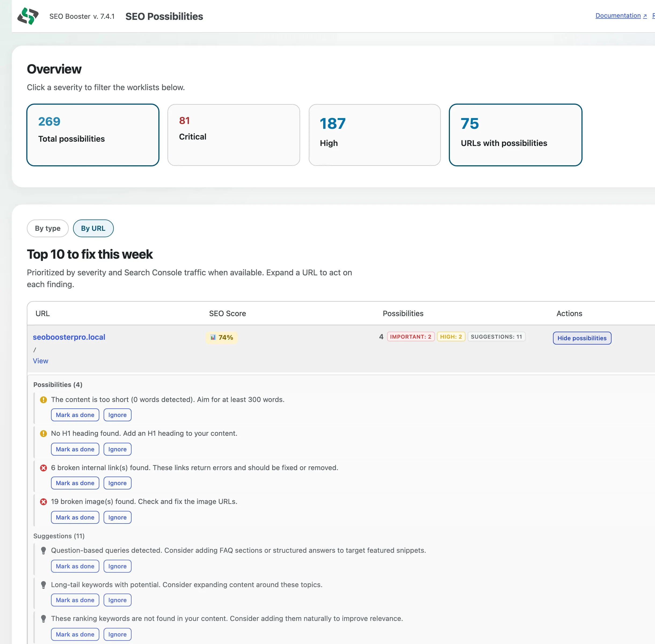Click the SEO Booster logo icon
This screenshot has height=644, width=655.
tap(28, 16)
